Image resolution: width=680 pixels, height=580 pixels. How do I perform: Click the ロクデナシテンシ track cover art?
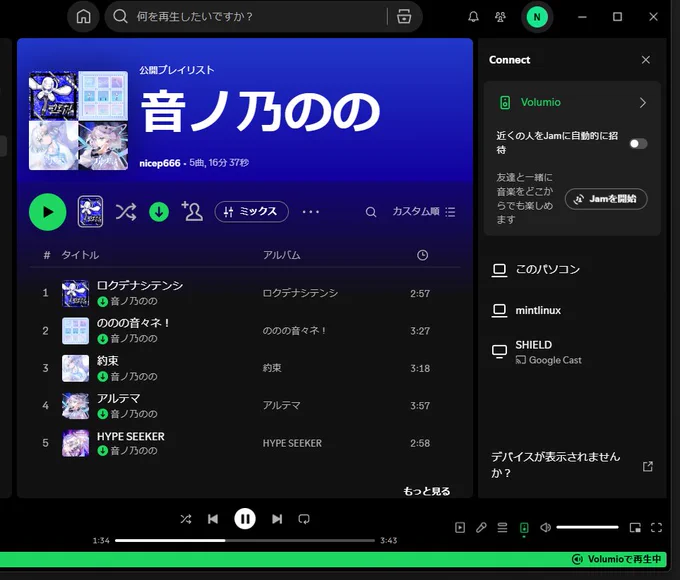coord(75,293)
